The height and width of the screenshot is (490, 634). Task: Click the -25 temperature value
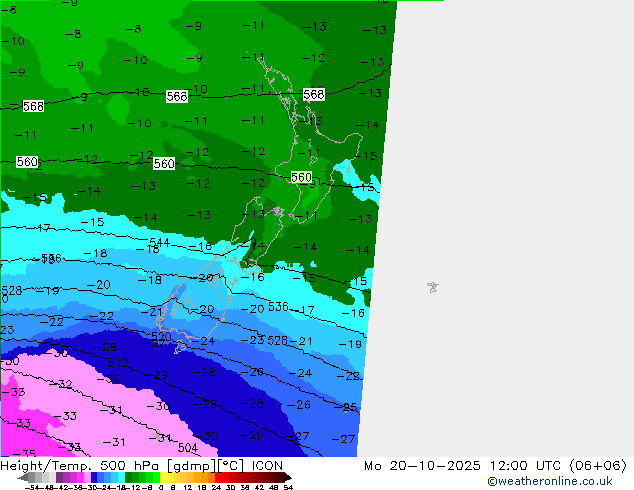click(346, 407)
